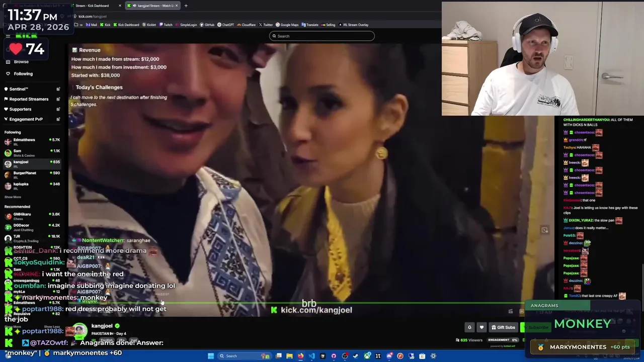Click the popout icon beside Supporters
644x362 pixels.
coord(58,109)
